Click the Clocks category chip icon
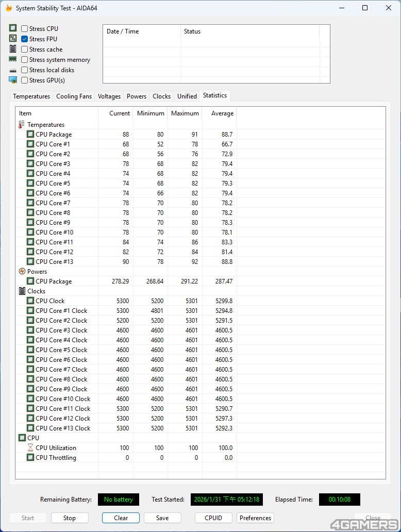Screen dimensions: 401x532 (22, 291)
